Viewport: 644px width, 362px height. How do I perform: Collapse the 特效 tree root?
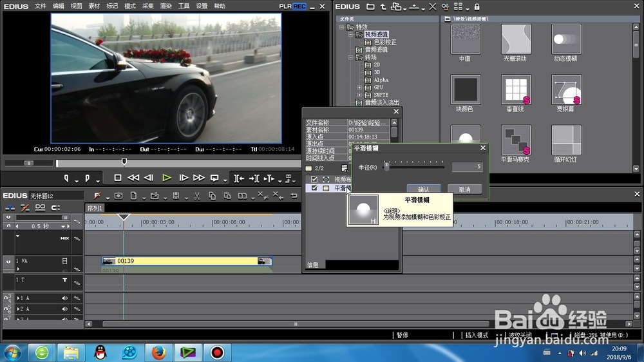point(342,27)
